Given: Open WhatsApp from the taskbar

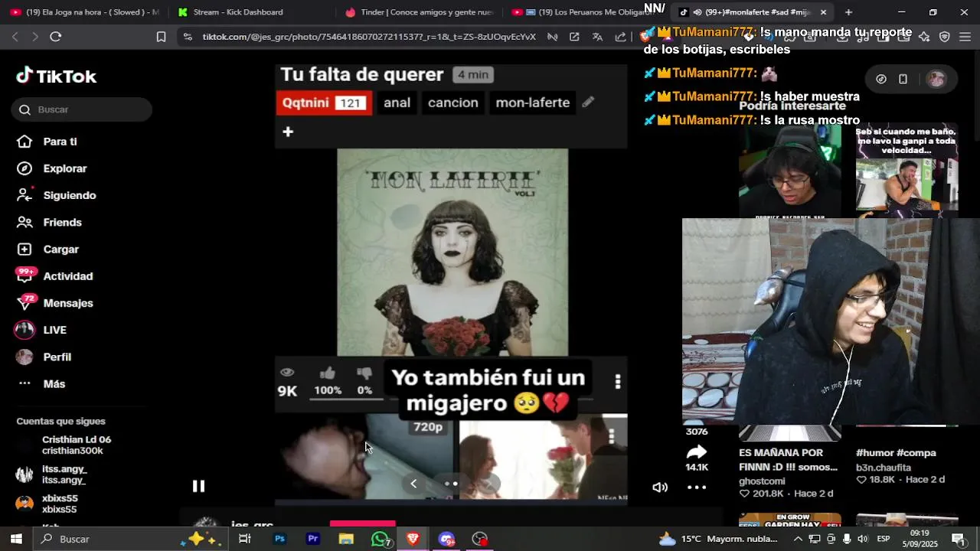Looking at the screenshot, I should [380, 539].
